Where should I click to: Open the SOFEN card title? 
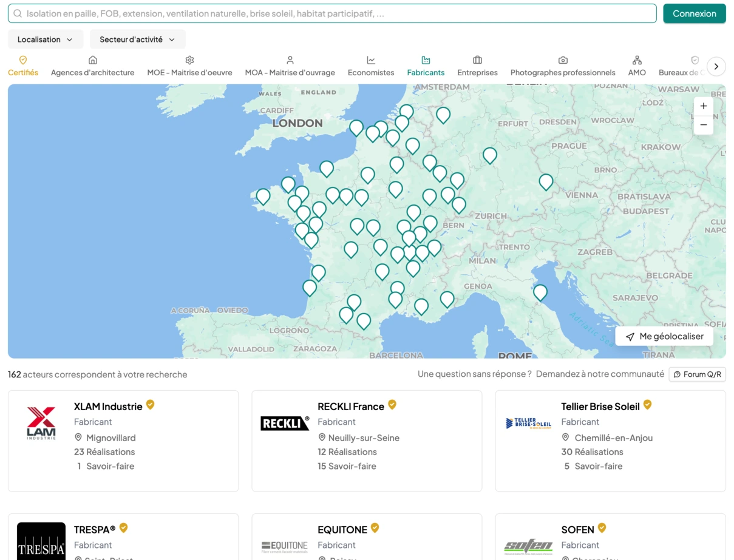click(577, 530)
